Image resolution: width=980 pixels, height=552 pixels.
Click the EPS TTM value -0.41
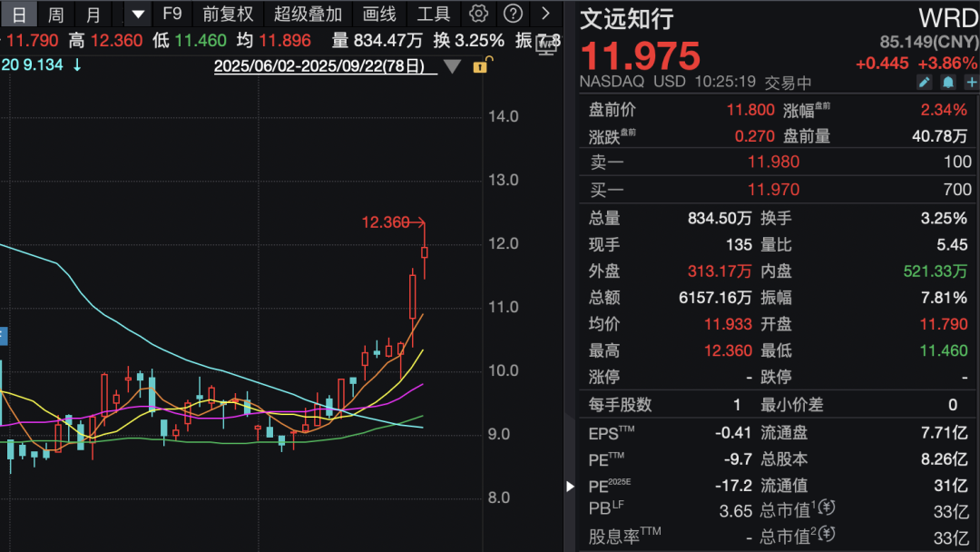pos(733,432)
